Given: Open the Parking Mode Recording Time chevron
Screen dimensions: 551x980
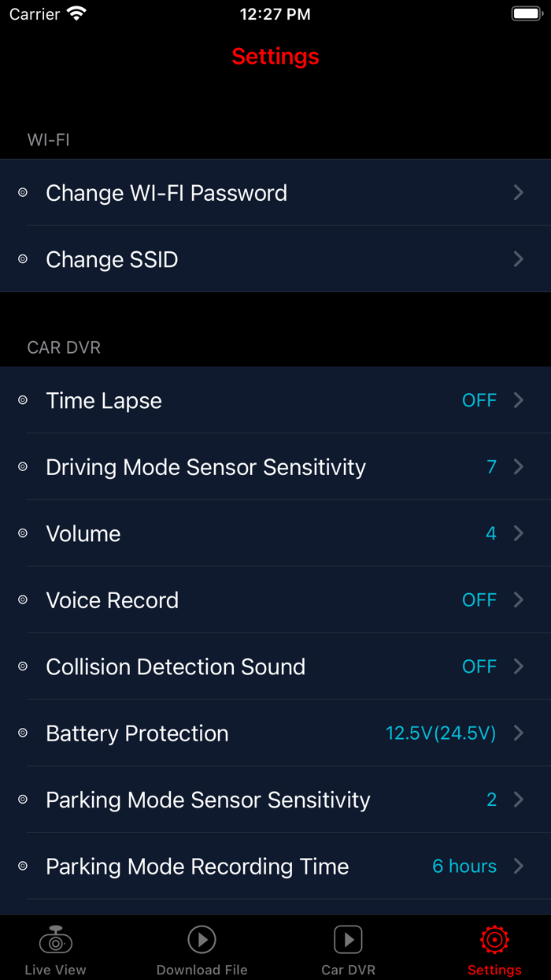Looking at the screenshot, I should point(519,866).
